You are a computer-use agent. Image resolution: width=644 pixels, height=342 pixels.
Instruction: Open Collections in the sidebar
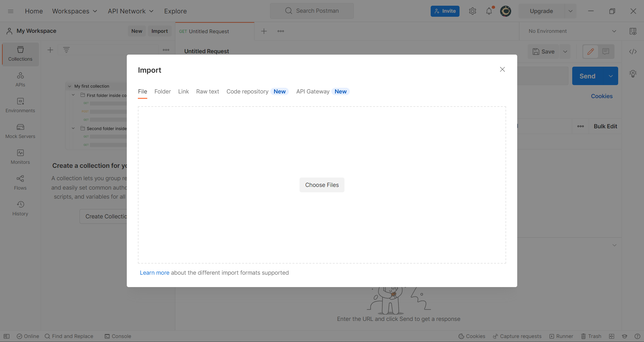pos(20,54)
